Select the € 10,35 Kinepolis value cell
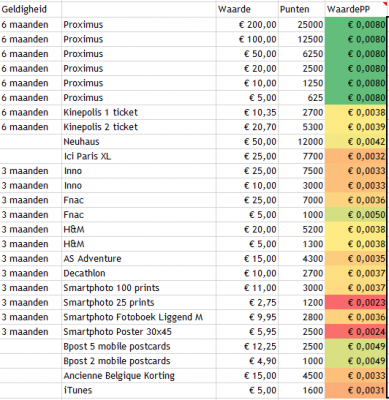This screenshot has height=400, width=389. 247,112
